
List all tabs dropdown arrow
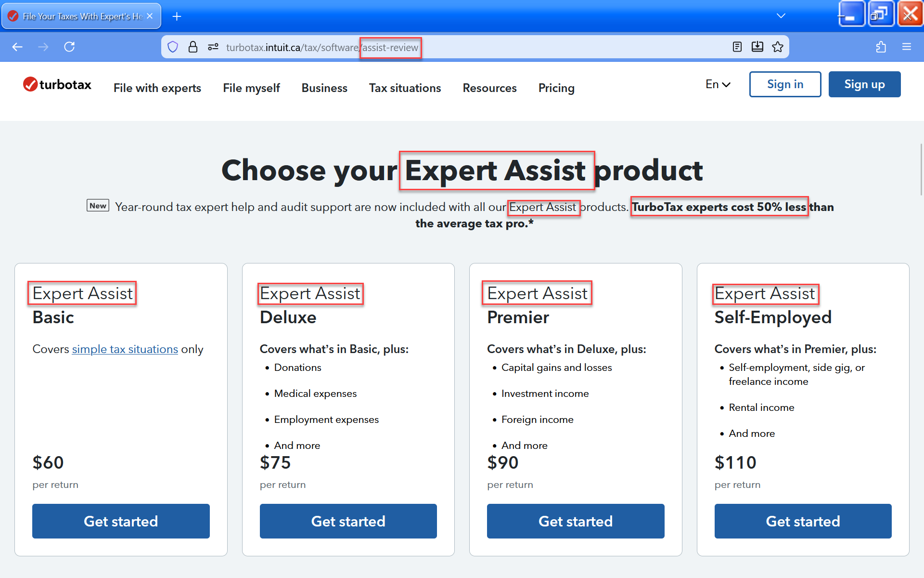(781, 16)
